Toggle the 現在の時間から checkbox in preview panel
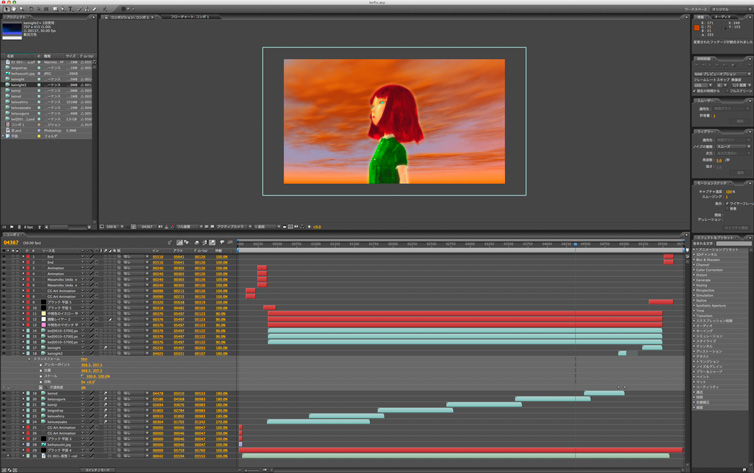This screenshot has height=473, width=754. [x=695, y=91]
